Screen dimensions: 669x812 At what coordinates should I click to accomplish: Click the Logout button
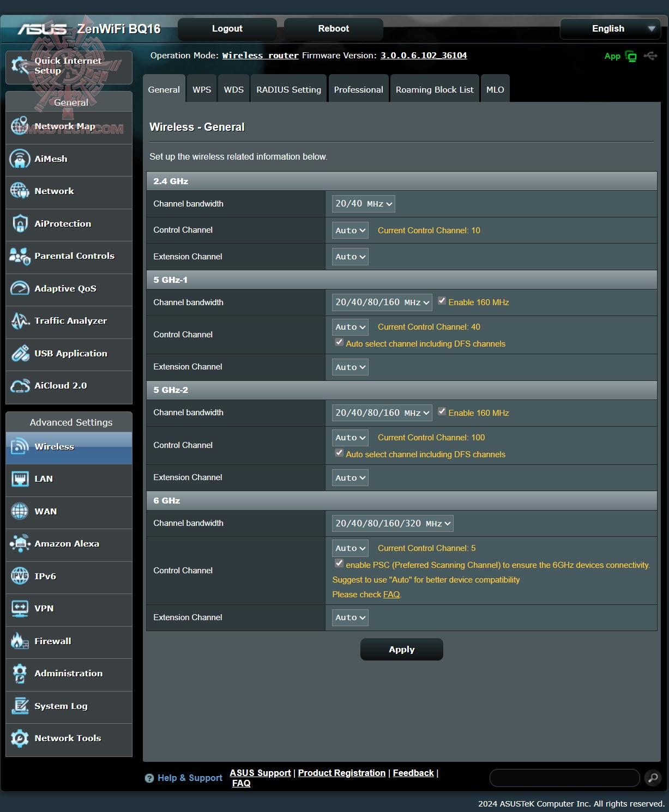tap(227, 29)
